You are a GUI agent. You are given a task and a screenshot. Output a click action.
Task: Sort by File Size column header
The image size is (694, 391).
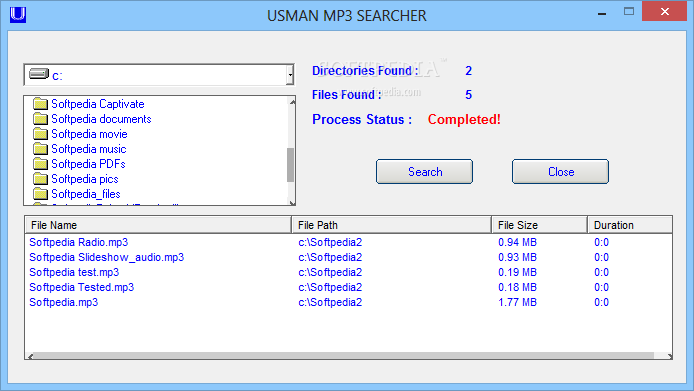tap(540, 225)
